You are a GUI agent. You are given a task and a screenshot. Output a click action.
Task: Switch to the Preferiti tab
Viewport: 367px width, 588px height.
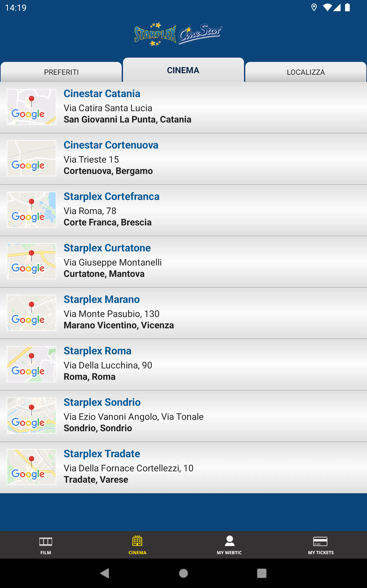(61, 72)
